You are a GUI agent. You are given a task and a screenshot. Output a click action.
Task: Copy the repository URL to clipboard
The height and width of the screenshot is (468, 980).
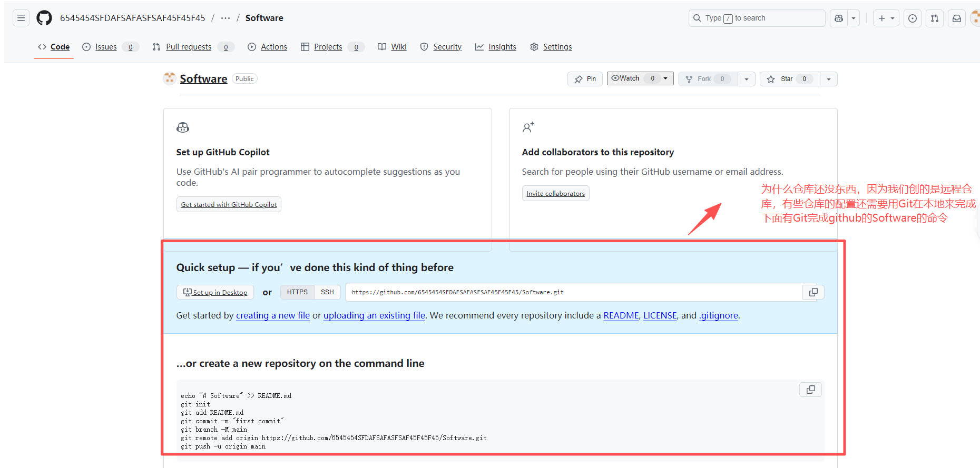click(813, 292)
